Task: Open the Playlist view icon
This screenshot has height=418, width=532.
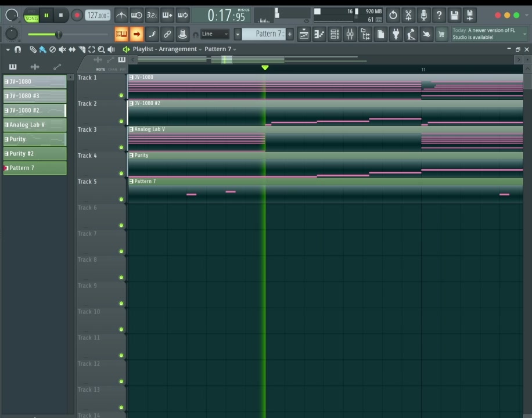Action: pos(304,34)
